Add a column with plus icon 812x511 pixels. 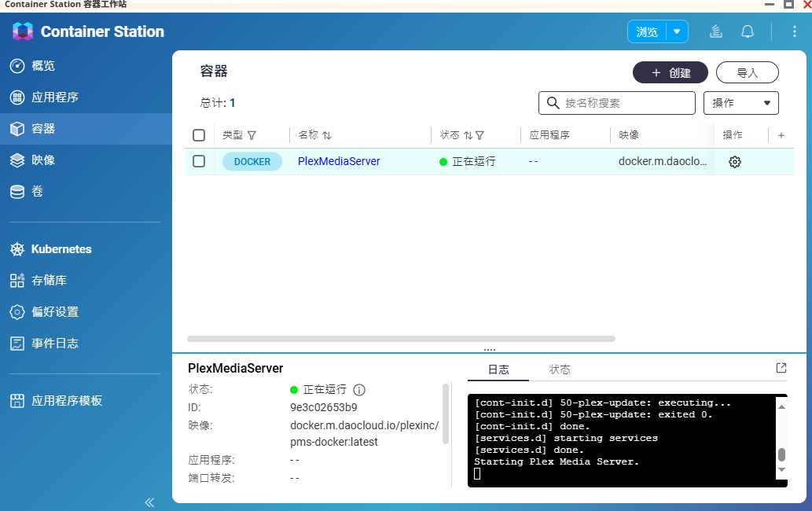pos(781,135)
